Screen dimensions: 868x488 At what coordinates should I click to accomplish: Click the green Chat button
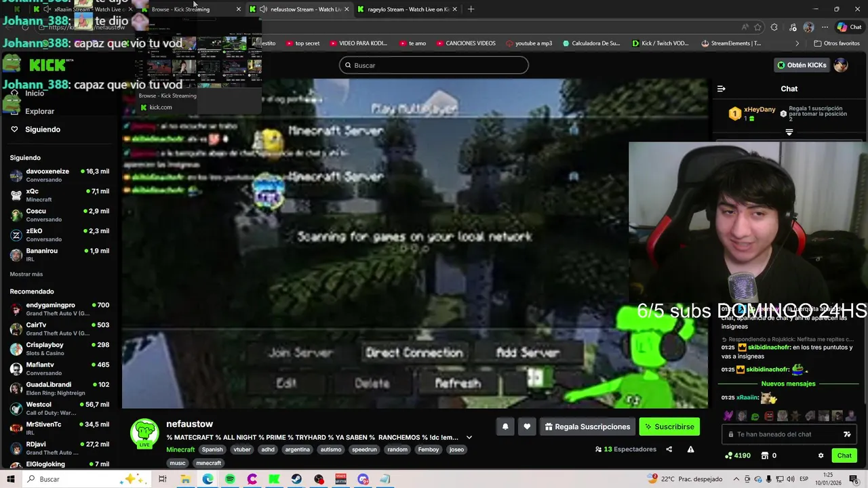point(844,455)
